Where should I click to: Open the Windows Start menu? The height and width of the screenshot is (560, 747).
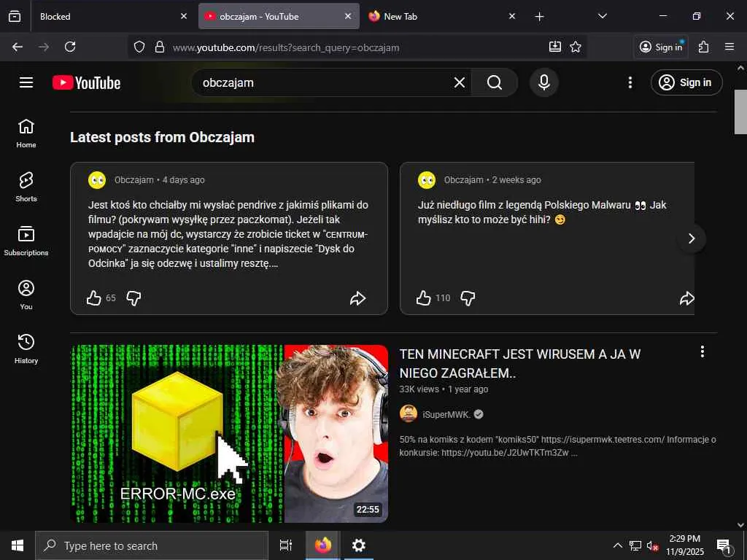18,545
